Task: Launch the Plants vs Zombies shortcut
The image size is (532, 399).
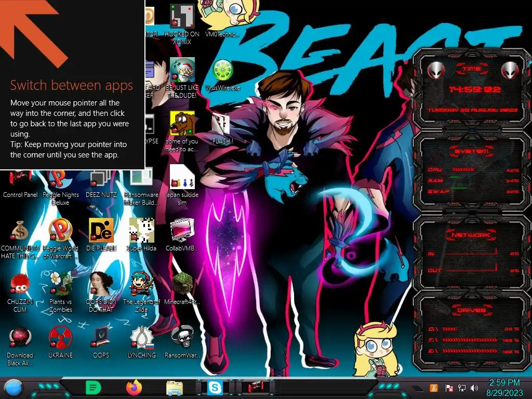Action: [x=60, y=284]
